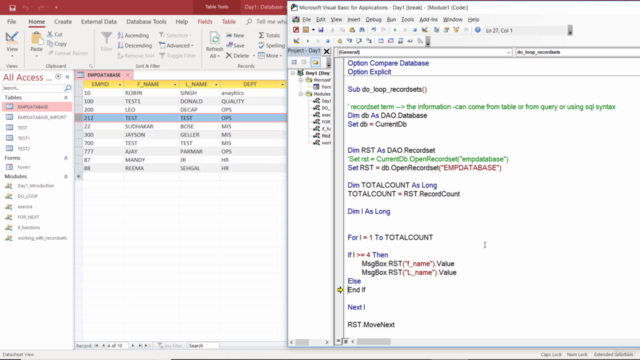
Task: Open Locals Window icon in the Debug toolbar
Action: (381, 41)
